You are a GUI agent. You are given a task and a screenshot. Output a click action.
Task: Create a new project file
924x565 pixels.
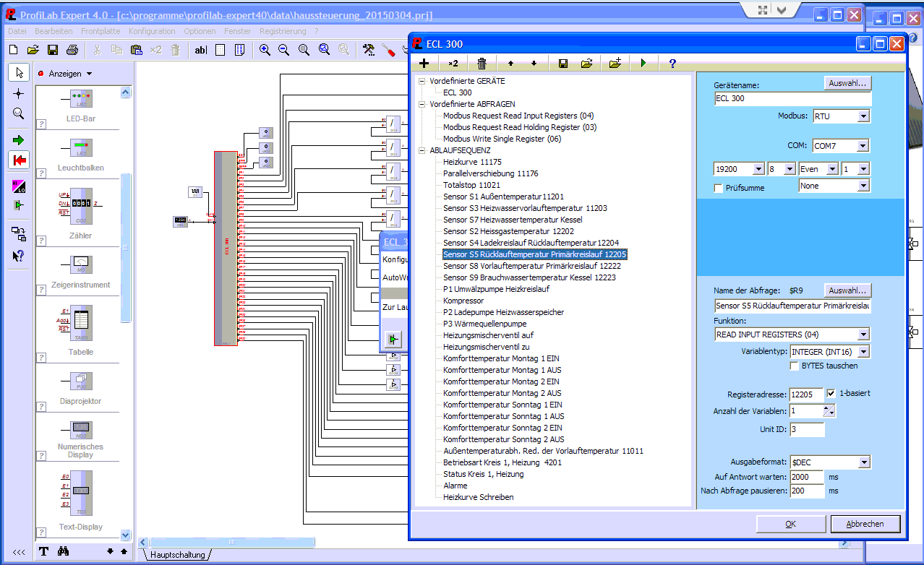click(x=13, y=50)
